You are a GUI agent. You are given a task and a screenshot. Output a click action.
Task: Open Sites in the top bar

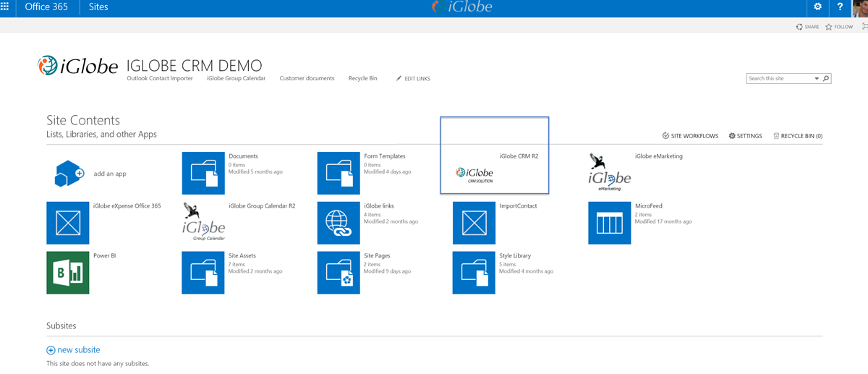coord(98,7)
